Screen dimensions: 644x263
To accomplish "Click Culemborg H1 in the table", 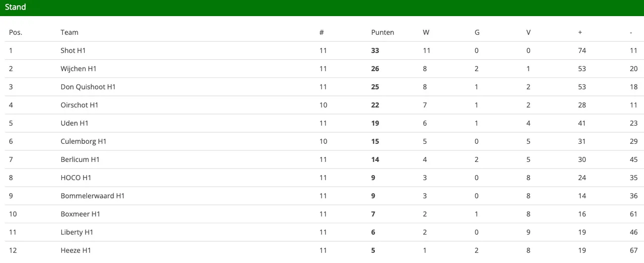I will click(x=84, y=141).
